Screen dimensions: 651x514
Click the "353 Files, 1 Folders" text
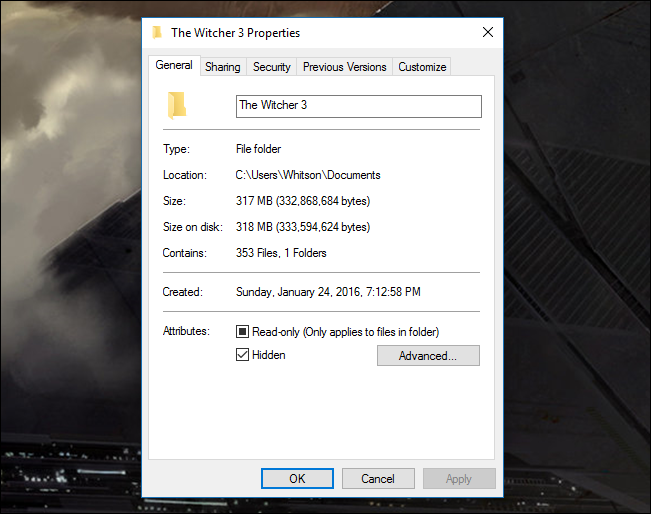(281, 253)
